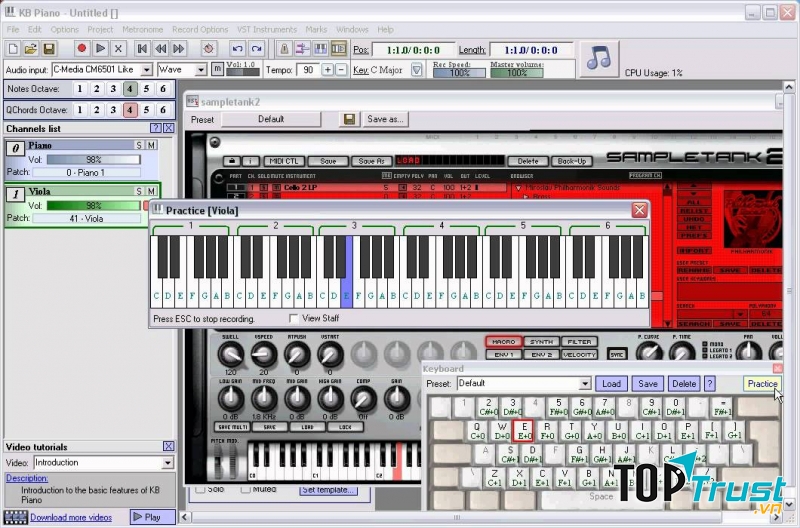This screenshot has width=800, height=528.
Task: Adjust the Viola channel volume slider
Action: 93,206
